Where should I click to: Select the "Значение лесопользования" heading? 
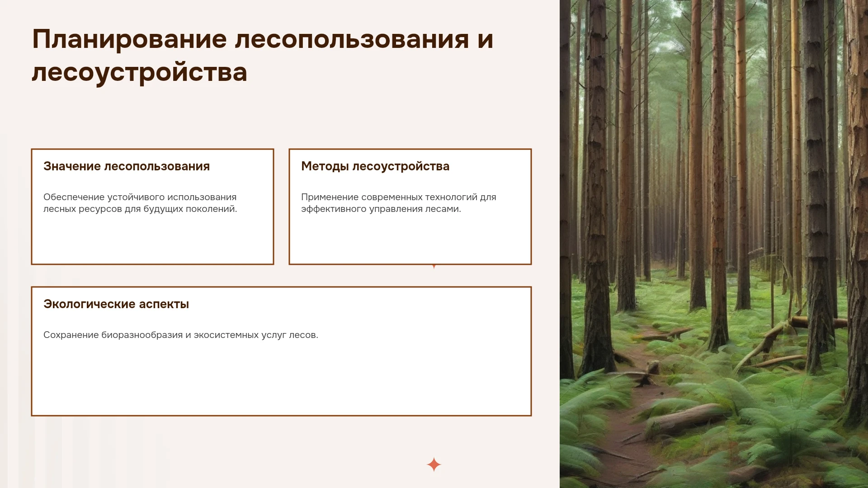click(x=127, y=166)
